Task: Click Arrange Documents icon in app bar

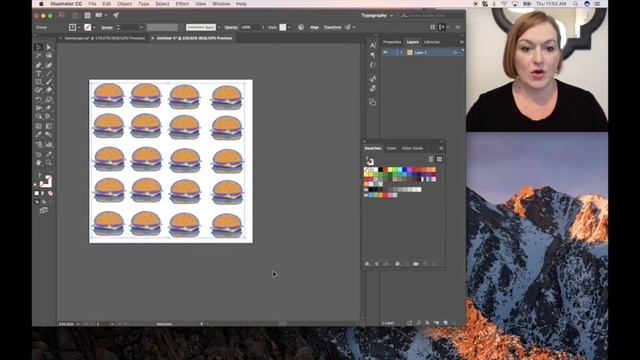Action: pyautogui.click(x=100, y=16)
